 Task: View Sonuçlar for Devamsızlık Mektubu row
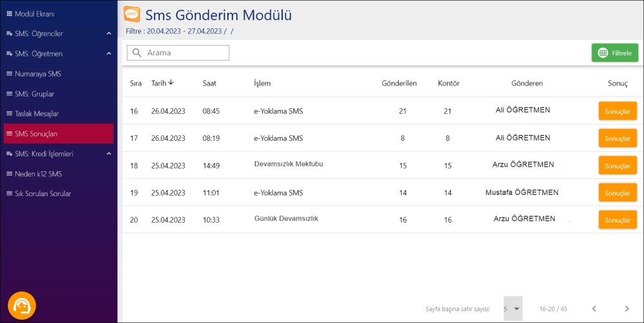617,165
